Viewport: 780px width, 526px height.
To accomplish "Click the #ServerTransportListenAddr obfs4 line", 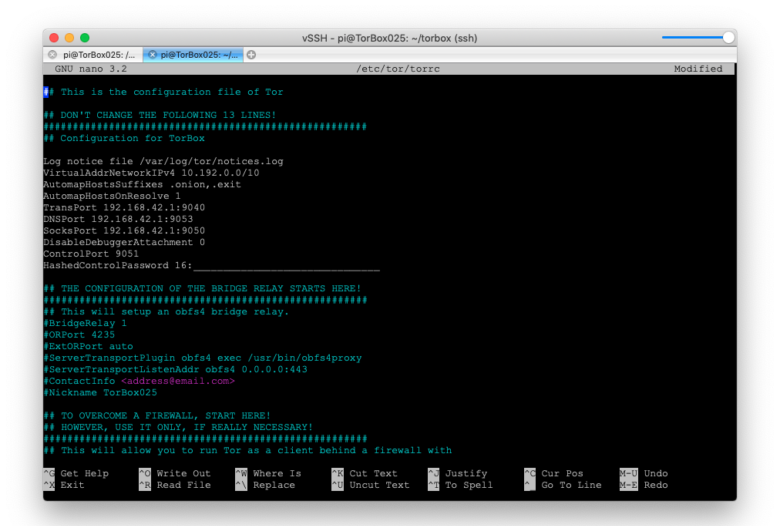I will [175, 369].
